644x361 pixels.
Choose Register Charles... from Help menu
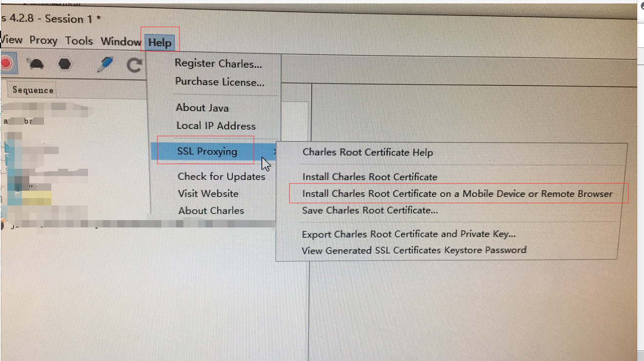(218, 64)
